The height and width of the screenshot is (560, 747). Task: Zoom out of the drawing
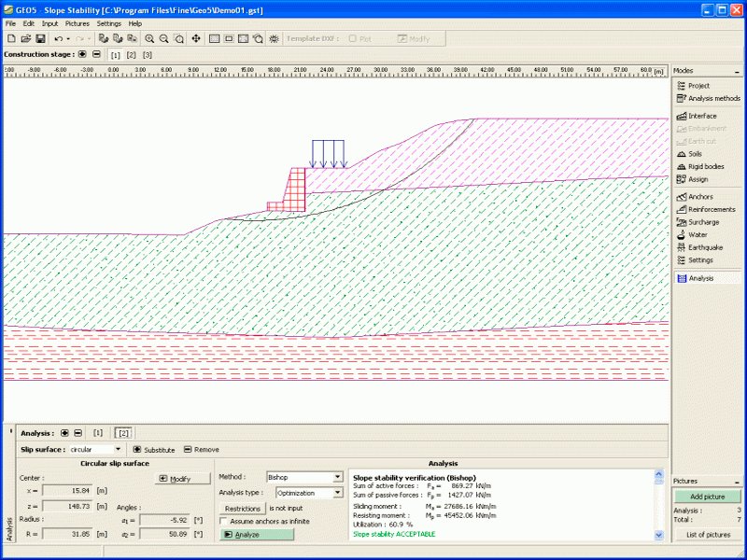(164, 39)
